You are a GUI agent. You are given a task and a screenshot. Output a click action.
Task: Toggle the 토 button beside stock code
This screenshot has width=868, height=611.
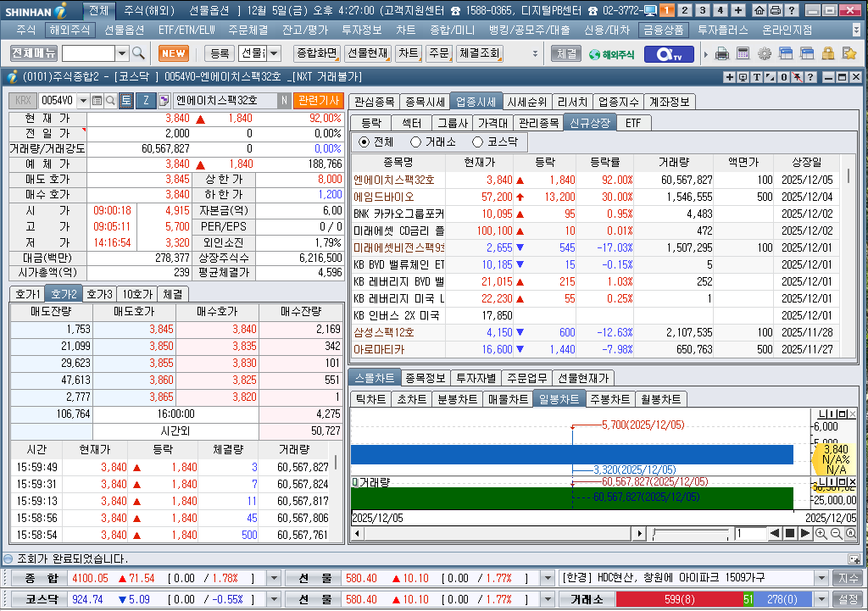click(x=126, y=100)
